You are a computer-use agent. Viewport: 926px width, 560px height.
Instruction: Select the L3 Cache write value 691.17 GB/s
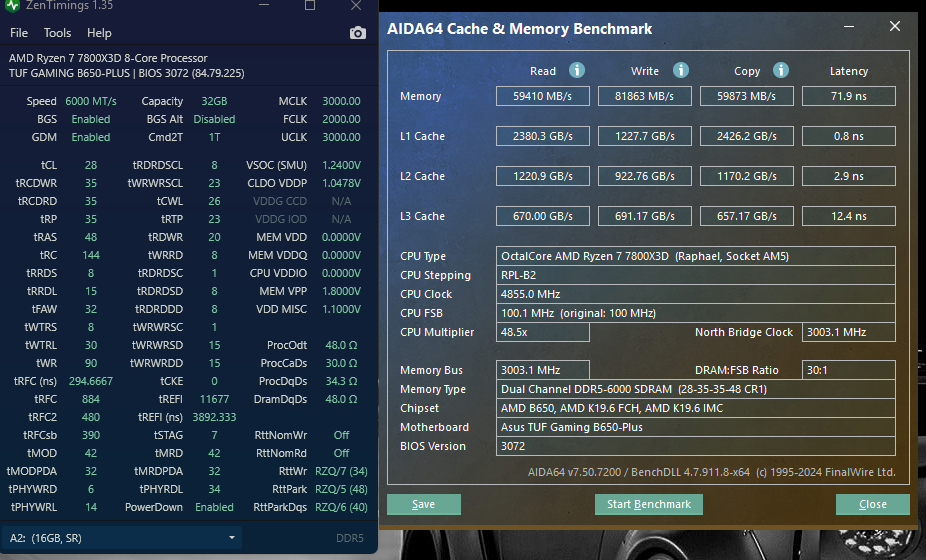[645, 216]
